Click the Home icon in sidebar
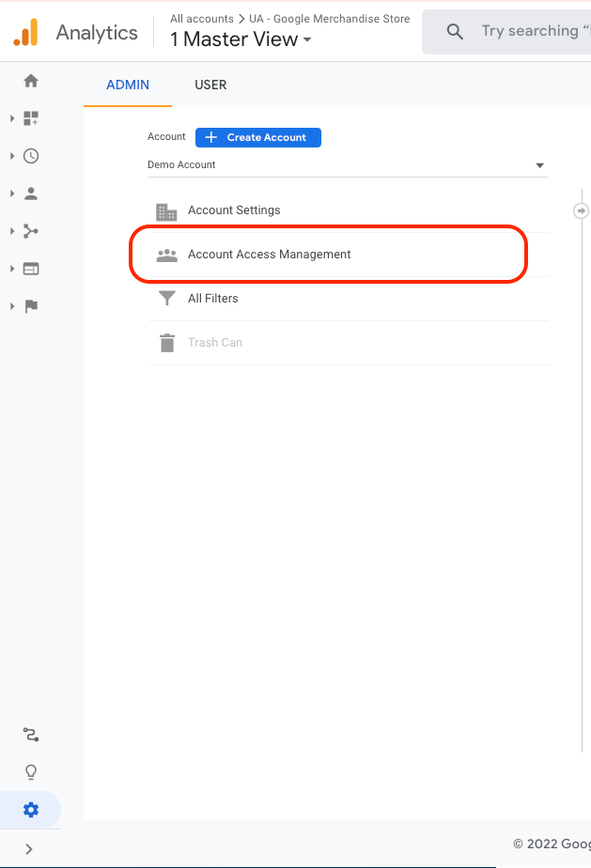 click(x=31, y=81)
